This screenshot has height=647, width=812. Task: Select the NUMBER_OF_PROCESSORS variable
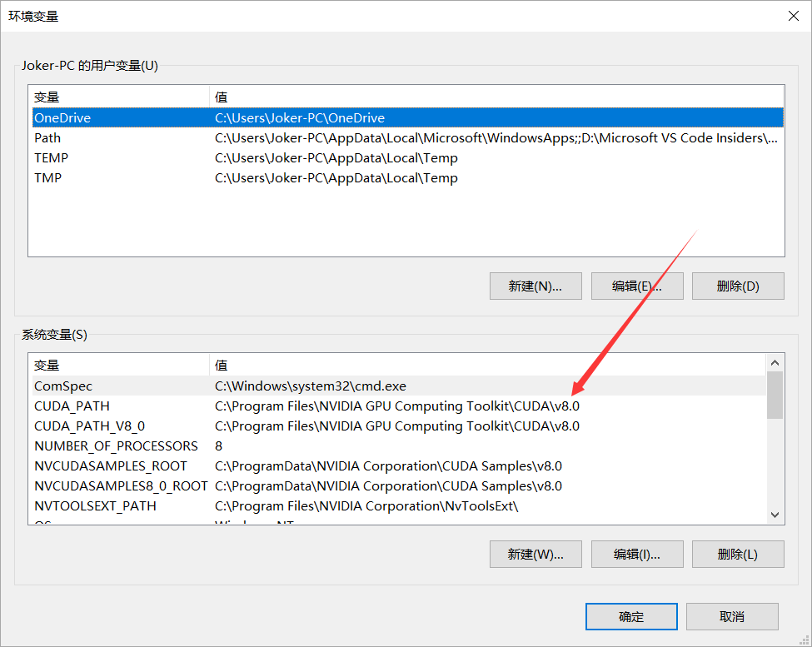(x=399, y=446)
